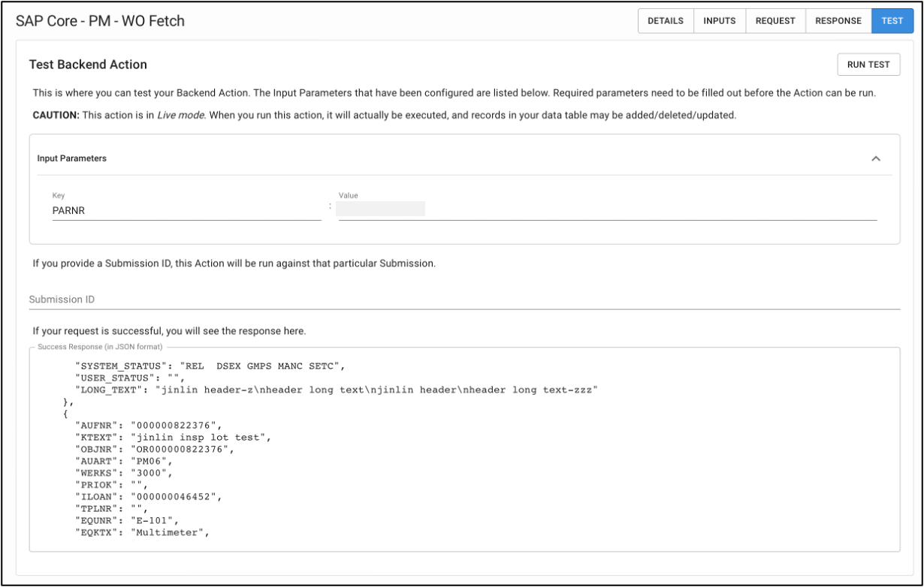This screenshot has height=587, width=924.
Task: Click the "Success Response (in JSON format)" label
Action: pyautogui.click(x=100, y=347)
